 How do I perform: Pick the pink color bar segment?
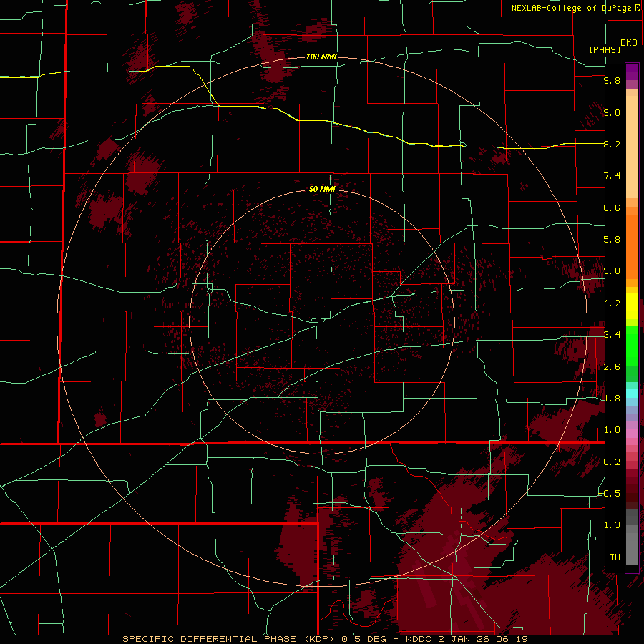(632, 434)
